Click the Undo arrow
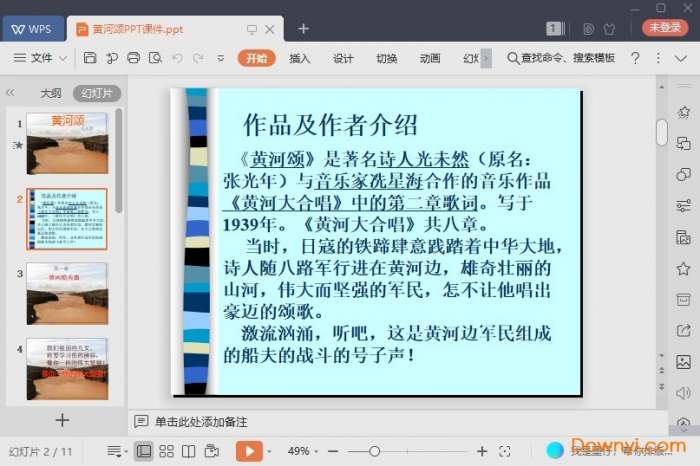This screenshot has height=466, width=700. coord(177,58)
